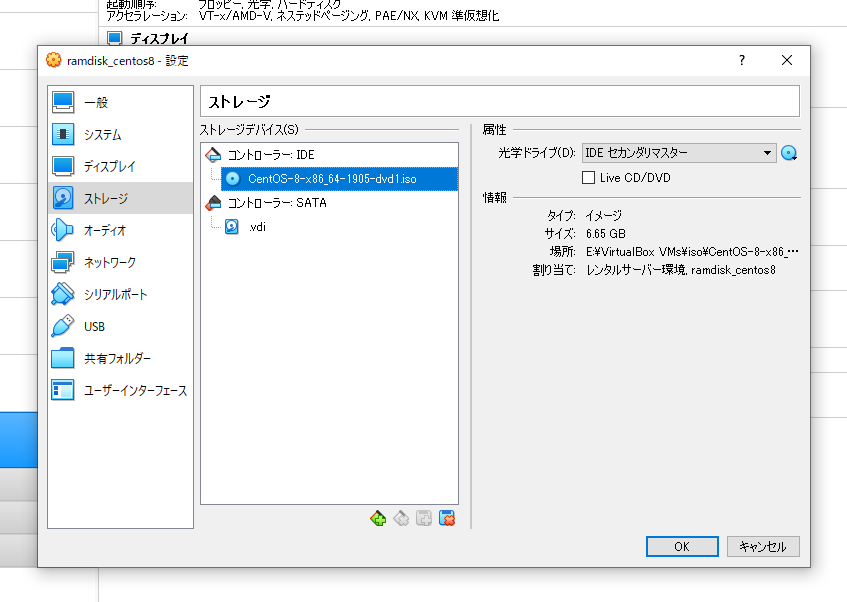
Task: Open the 光学ドライブ IDE セカンダリマスター dropdown
Action: click(679, 153)
